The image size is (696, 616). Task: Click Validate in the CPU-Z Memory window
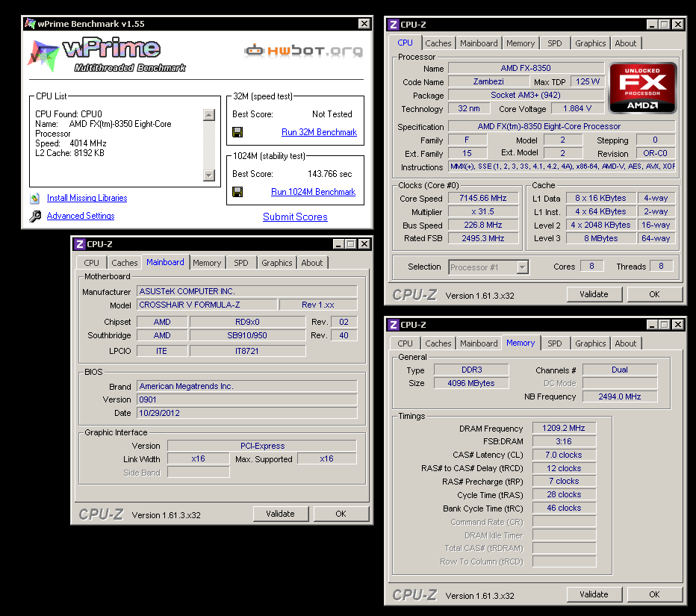coord(594,594)
